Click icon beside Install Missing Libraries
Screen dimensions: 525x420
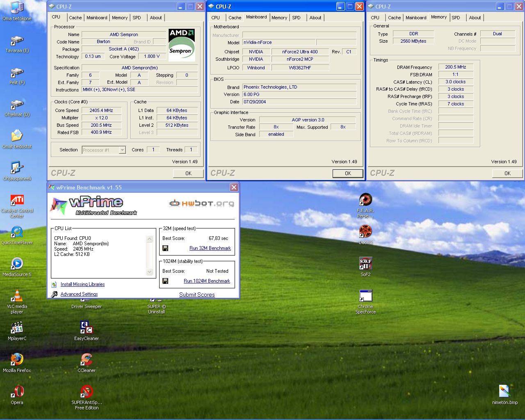[x=54, y=284]
